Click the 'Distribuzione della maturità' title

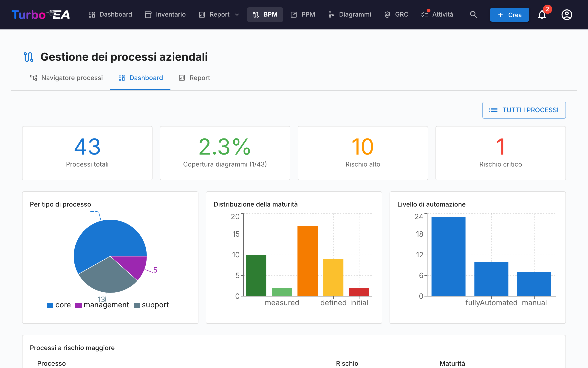tap(256, 204)
